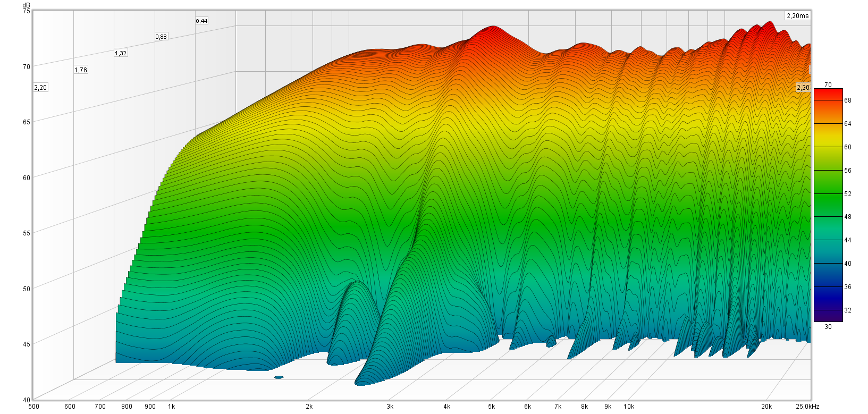Click the 1,76 time axis marker
Viewport: 868px width, 414px height.
pos(81,70)
